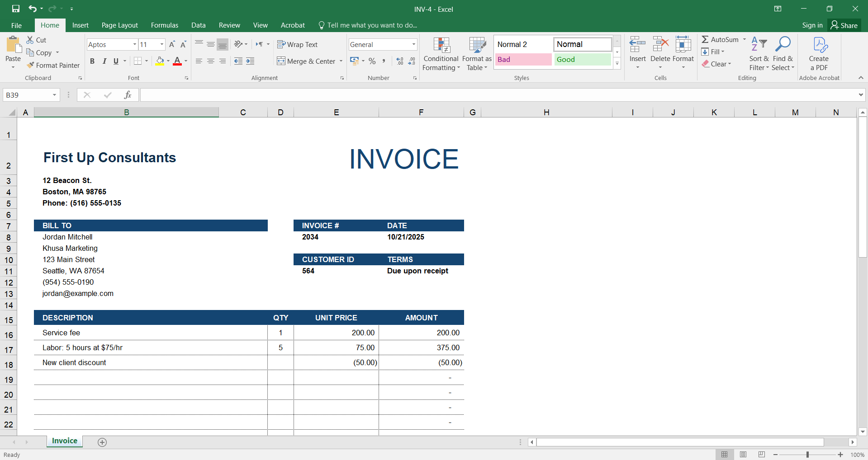Expand the General number format dropdown

tap(413, 44)
